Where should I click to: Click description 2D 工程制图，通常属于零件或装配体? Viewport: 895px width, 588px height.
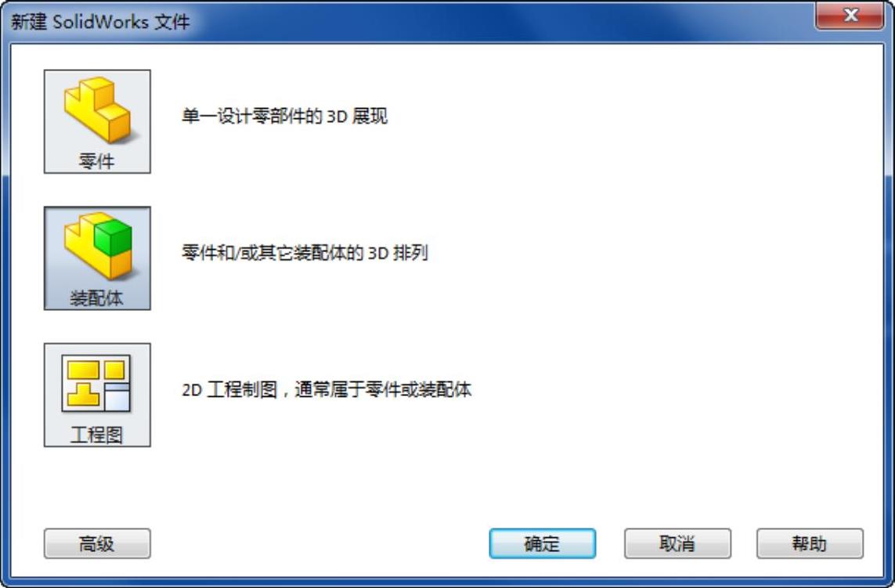click(327, 389)
